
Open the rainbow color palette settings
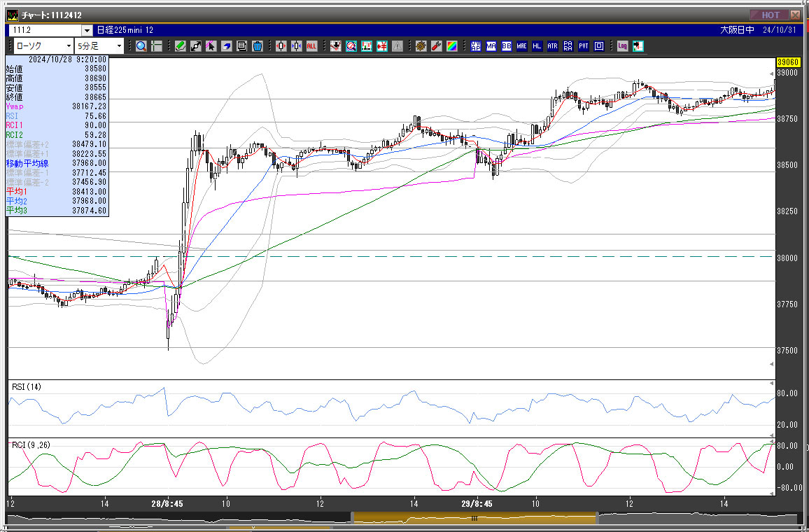click(452, 46)
